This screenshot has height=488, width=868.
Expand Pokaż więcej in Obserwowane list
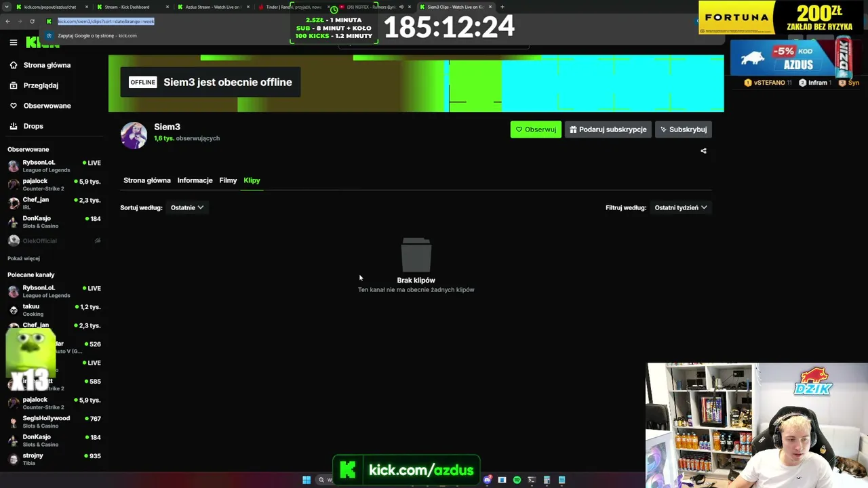(24, 258)
